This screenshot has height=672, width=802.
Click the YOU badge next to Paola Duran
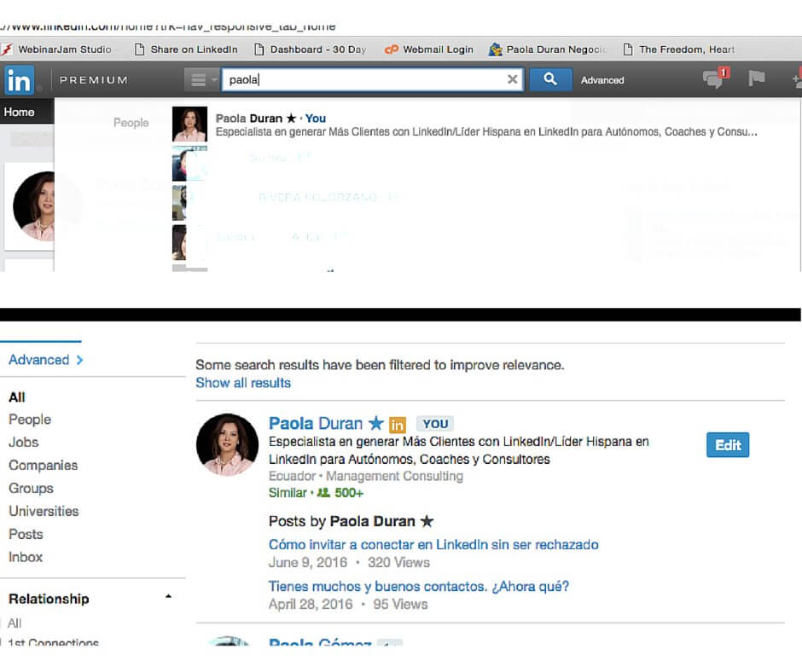click(x=435, y=424)
